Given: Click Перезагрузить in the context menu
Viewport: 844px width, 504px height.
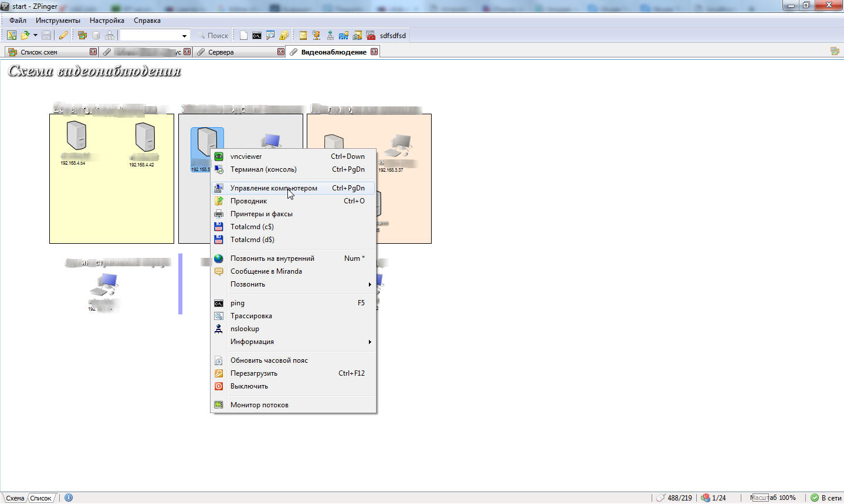Looking at the screenshot, I should [254, 373].
